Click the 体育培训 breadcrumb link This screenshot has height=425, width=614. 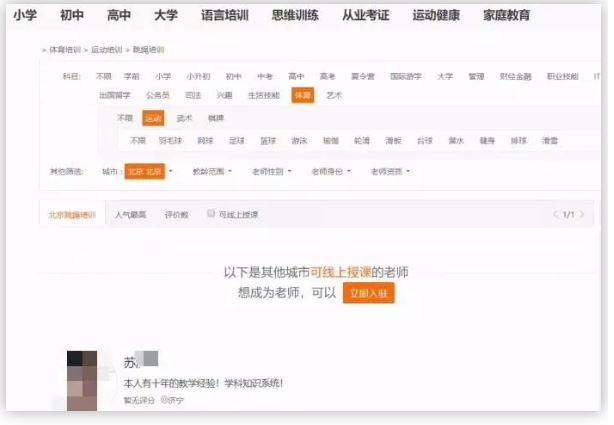tap(64, 49)
